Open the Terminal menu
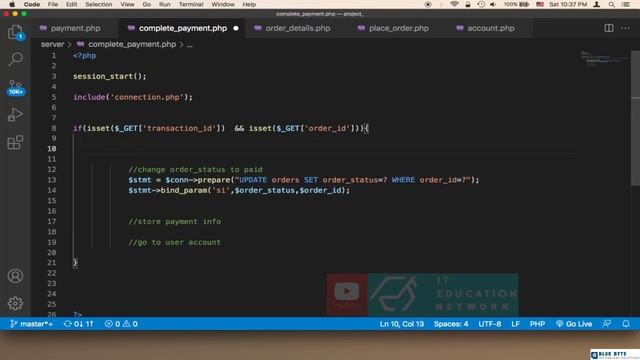Viewport: 640px width, 360px height. coord(191,4)
